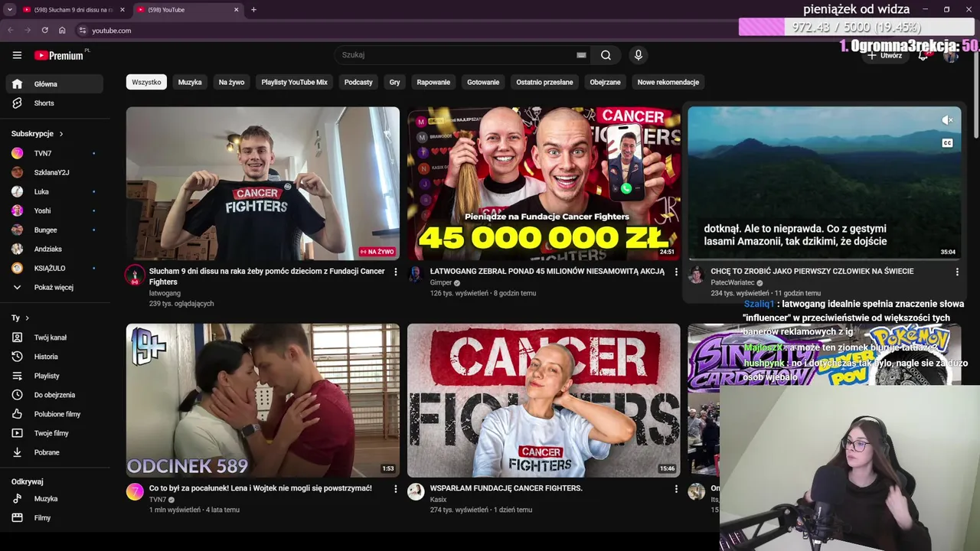Reload the page with refresh icon
The height and width of the screenshot is (551, 980).
pos(44,31)
